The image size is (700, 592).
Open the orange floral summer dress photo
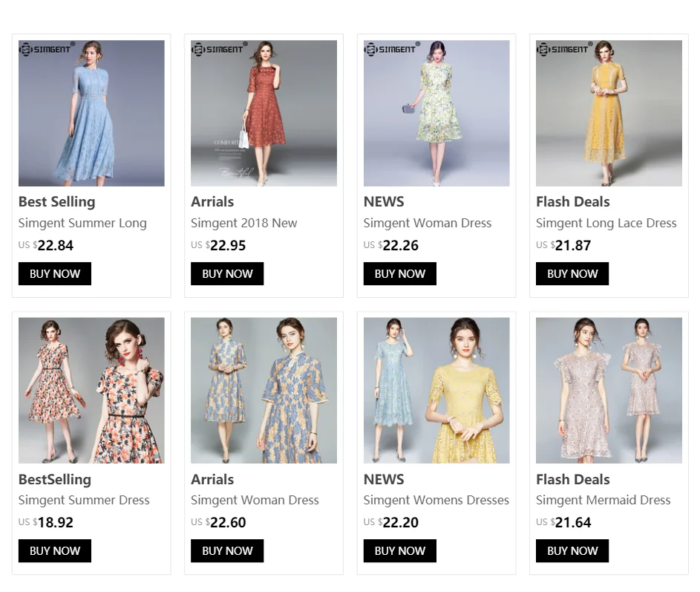point(91,391)
